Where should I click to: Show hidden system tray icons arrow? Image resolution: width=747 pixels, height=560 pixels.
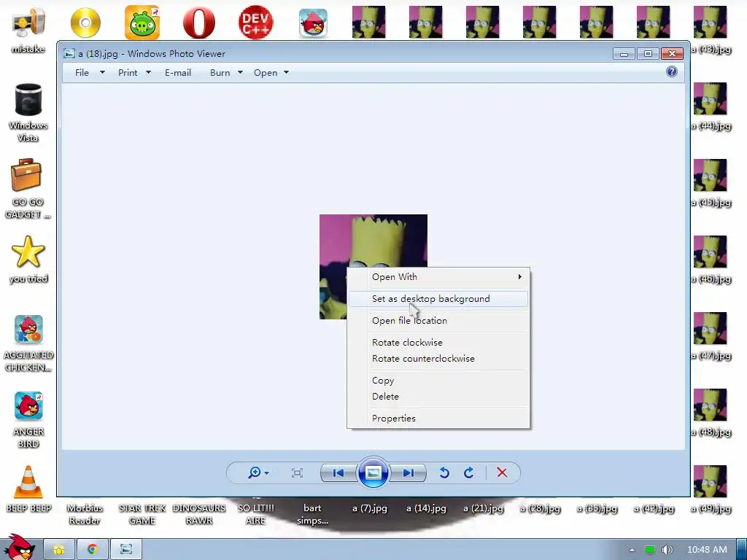click(x=632, y=550)
